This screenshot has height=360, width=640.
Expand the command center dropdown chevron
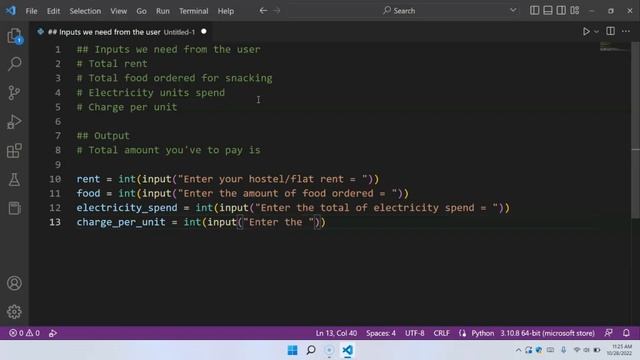(513, 11)
